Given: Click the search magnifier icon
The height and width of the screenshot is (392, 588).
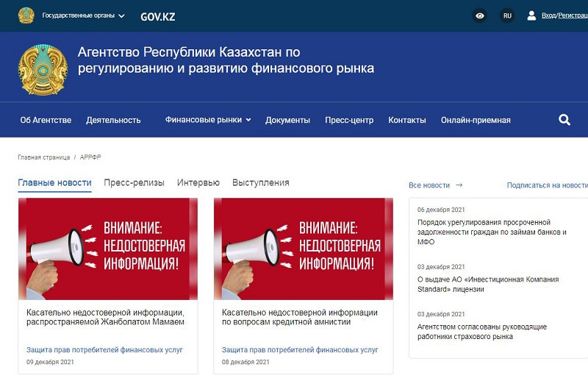Looking at the screenshot, I should click(x=564, y=120).
